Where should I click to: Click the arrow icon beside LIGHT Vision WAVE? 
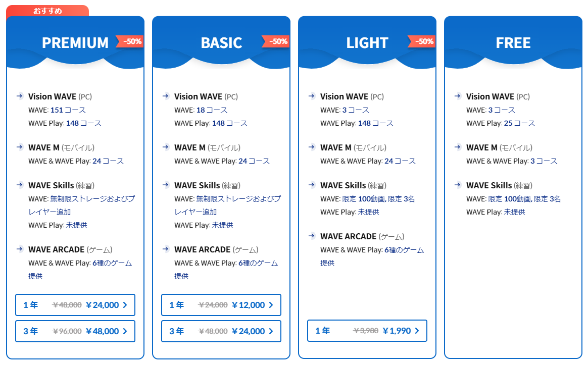[x=312, y=96]
